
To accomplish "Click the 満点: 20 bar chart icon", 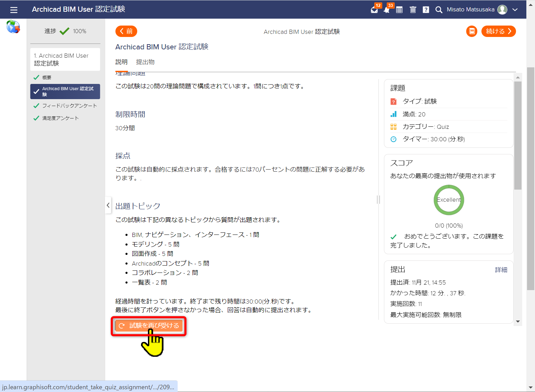I will (x=393, y=114).
